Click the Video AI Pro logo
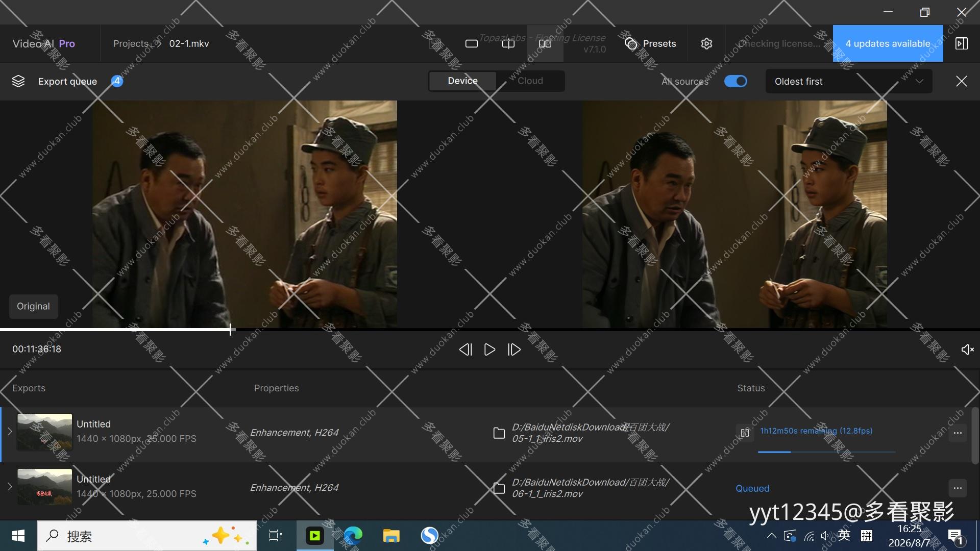This screenshot has width=980, height=551. 43,44
